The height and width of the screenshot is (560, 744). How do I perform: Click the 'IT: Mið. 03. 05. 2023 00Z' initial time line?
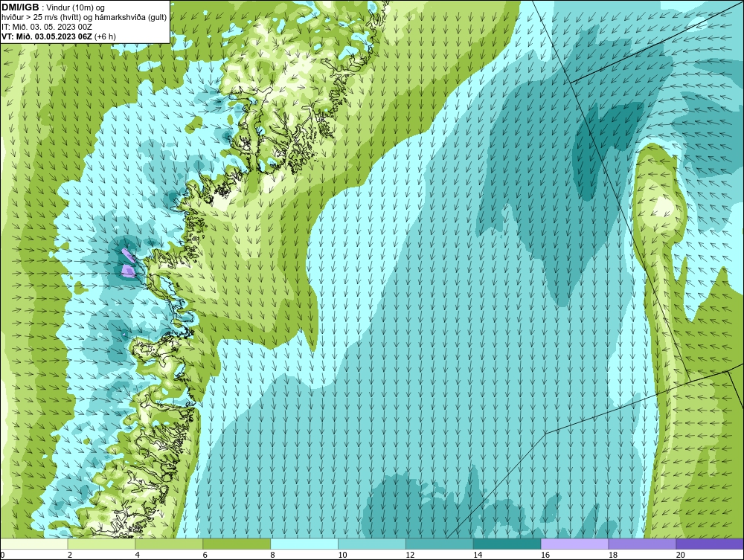coord(47,27)
